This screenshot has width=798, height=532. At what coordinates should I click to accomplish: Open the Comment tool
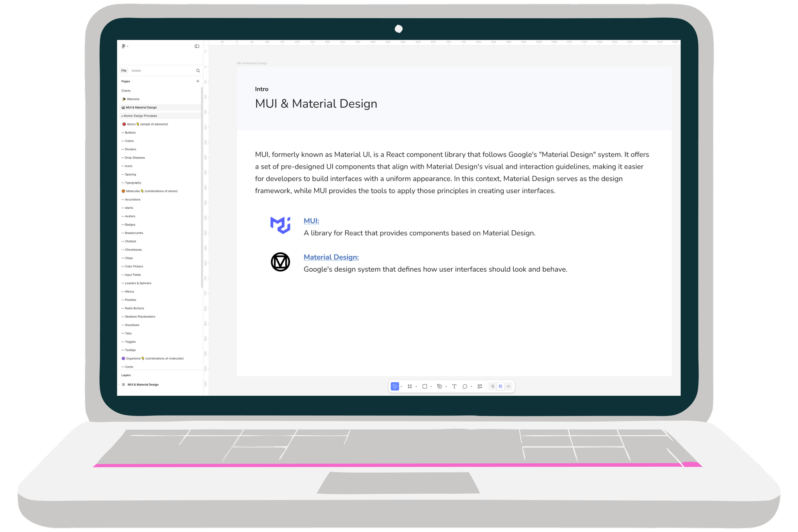(x=465, y=386)
